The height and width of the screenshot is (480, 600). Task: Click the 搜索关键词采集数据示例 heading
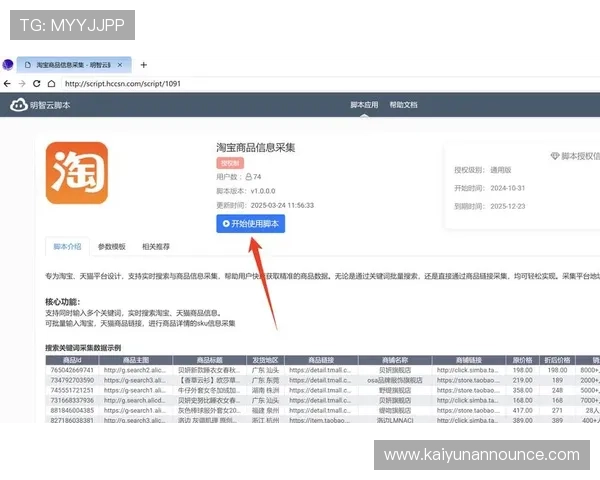[x=83, y=348]
